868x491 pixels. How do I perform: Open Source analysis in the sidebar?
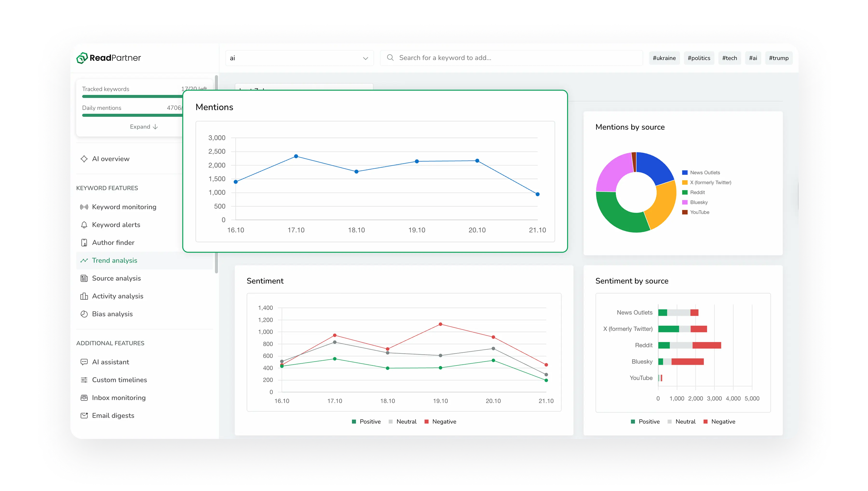click(116, 278)
